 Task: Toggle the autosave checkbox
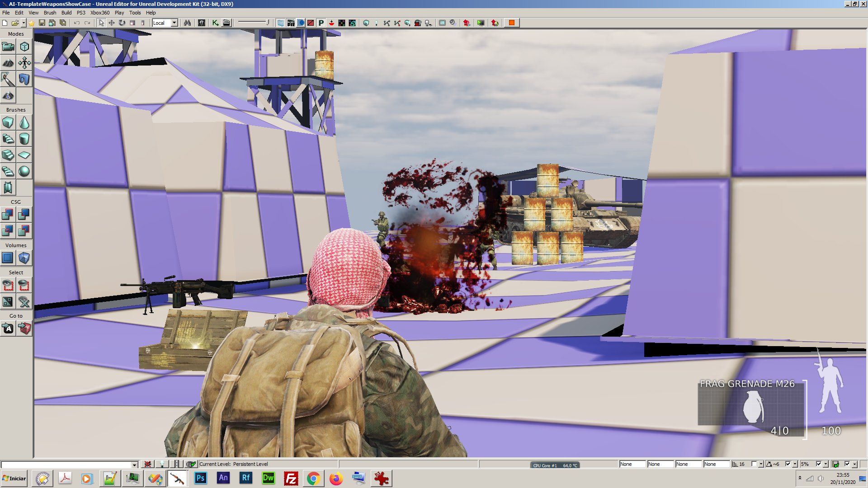pyautogui.click(x=847, y=464)
